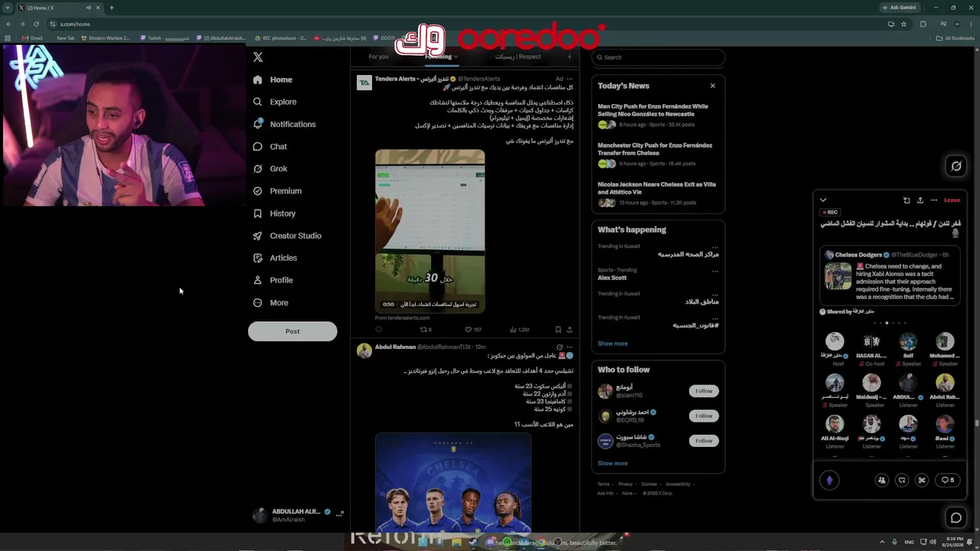Image resolution: width=980 pixels, height=551 pixels.
Task: Open Nicolas Jackson Nears Chelsea Exit story
Action: pos(658,193)
